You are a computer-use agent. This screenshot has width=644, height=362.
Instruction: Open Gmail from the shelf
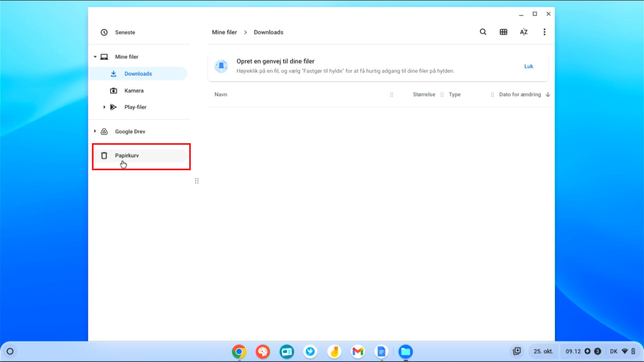point(358,351)
